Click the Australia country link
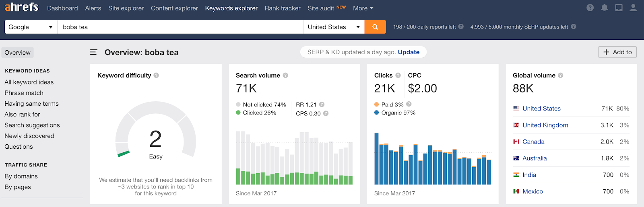The height and width of the screenshot is (207, 644). click(535, 158)
